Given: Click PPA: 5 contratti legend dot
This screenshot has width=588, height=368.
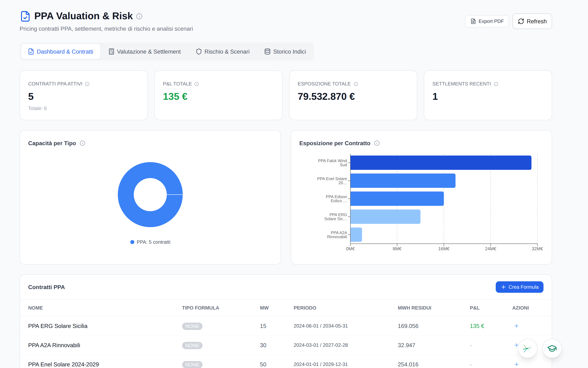Looking at the screenshot, I should [x=132, y=242].
